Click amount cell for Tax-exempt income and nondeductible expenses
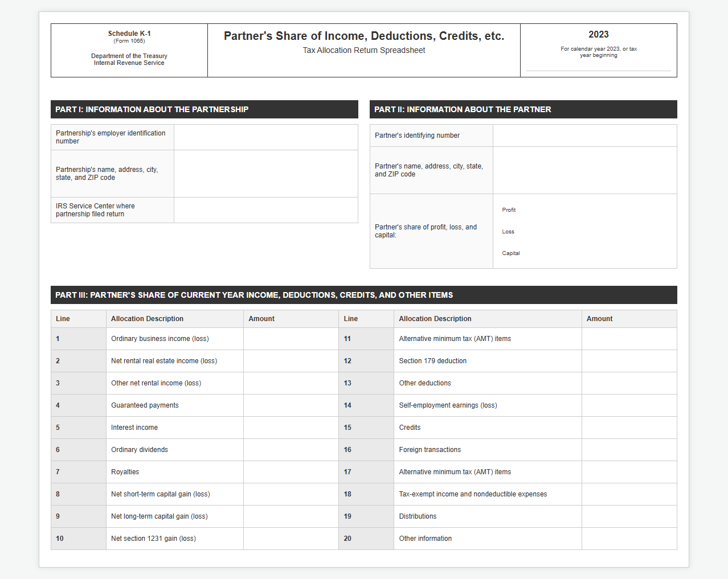 [x=629, y=494]
